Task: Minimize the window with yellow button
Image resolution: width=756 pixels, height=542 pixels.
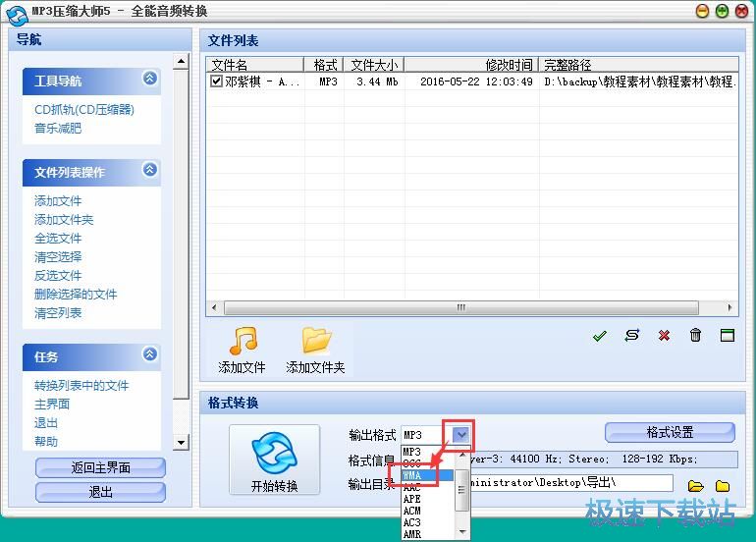Action: tap(702, 11)
